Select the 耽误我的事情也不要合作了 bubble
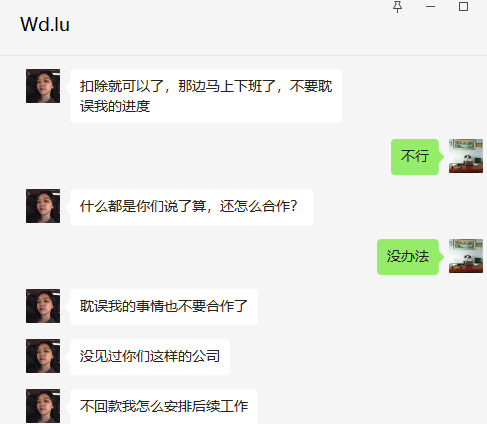The image size is (487, 424). coord(164,307)
